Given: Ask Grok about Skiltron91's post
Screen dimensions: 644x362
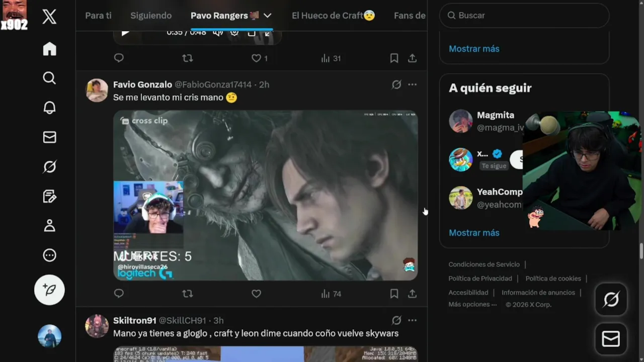Looking at the screenshot, I should pyautogui.click(x=396, y=320).
